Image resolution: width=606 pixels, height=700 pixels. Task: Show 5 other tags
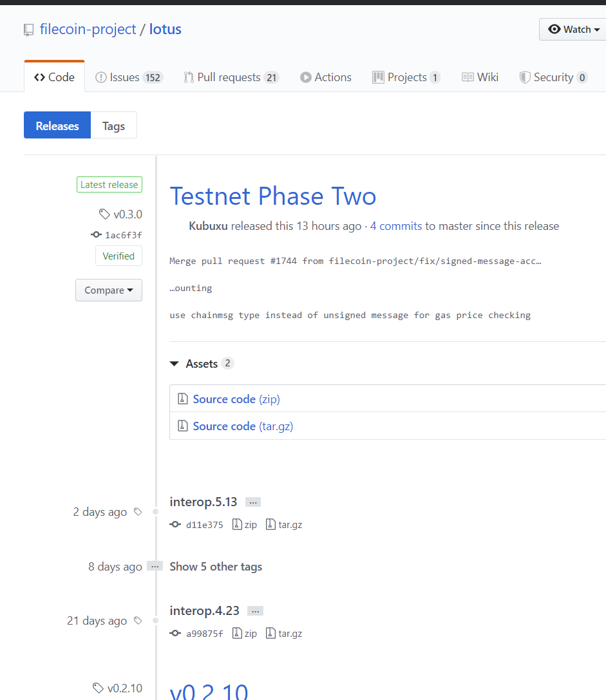point(216,567)
